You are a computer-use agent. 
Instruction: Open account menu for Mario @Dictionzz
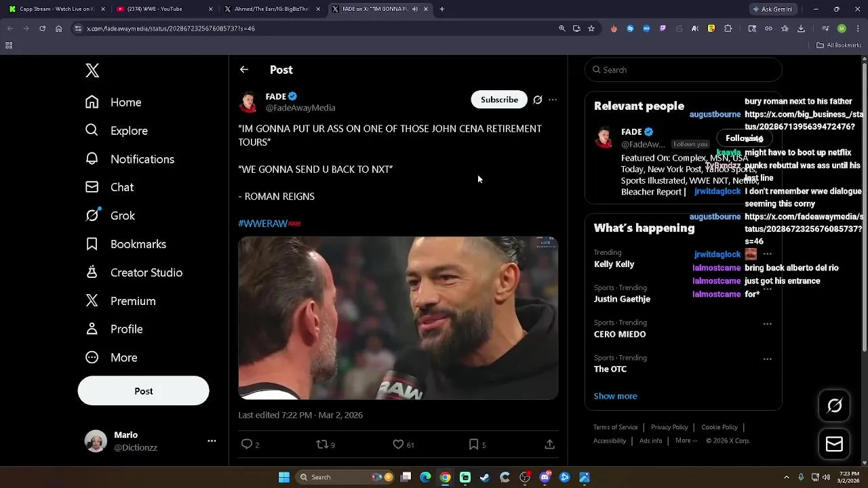point(150,441)
